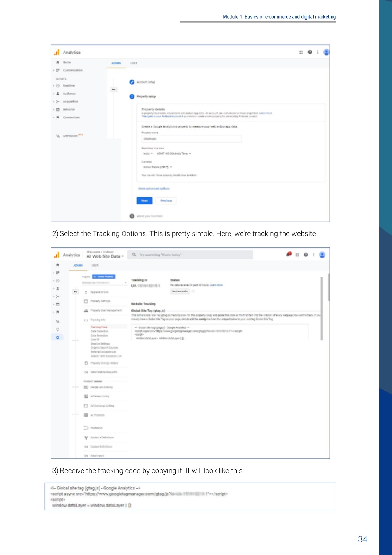Click the tracking code snippet box

point(220,332)
